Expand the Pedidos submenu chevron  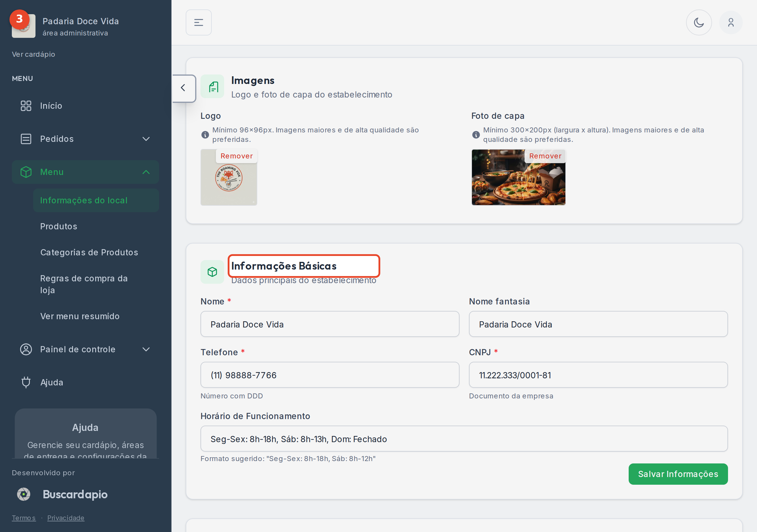point(146,139)
